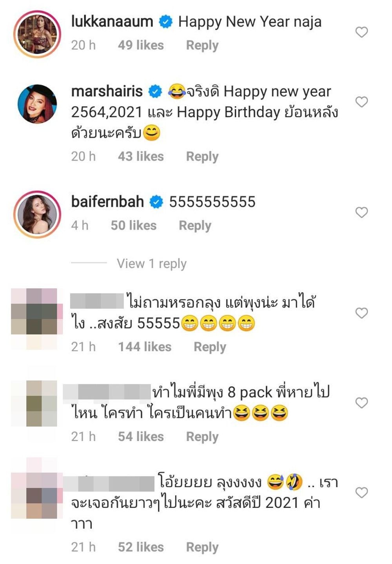Open marshairis profile avatar
This screenshot has height=564, width=392.
[x=37, y=104]
